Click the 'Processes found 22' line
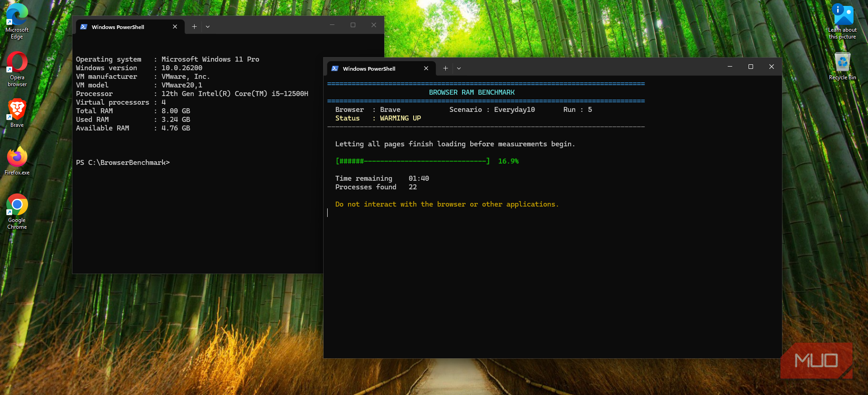This screenshot has height=395, width=868. [376, 187]
